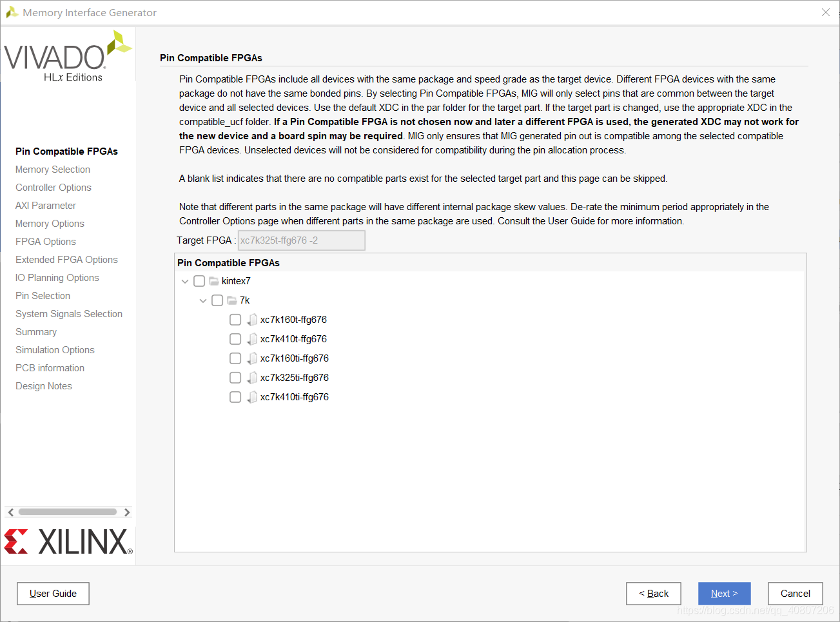Image resolution: width=840 pixels, height=622 pixels.
Task: Go to the Pin Selection step
Action: [43, 296]
